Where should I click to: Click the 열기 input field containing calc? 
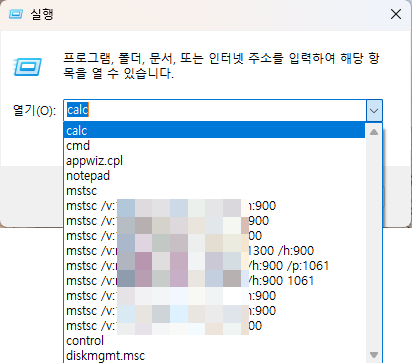pyautogui.click(x=215, y=110)
